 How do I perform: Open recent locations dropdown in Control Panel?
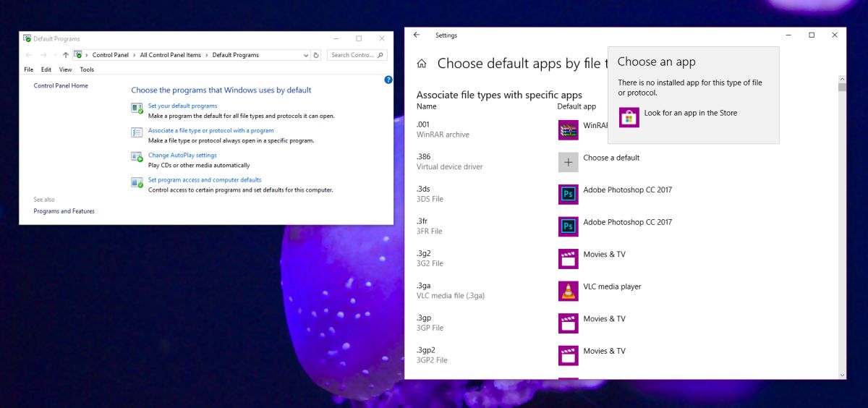pos(54,55)
